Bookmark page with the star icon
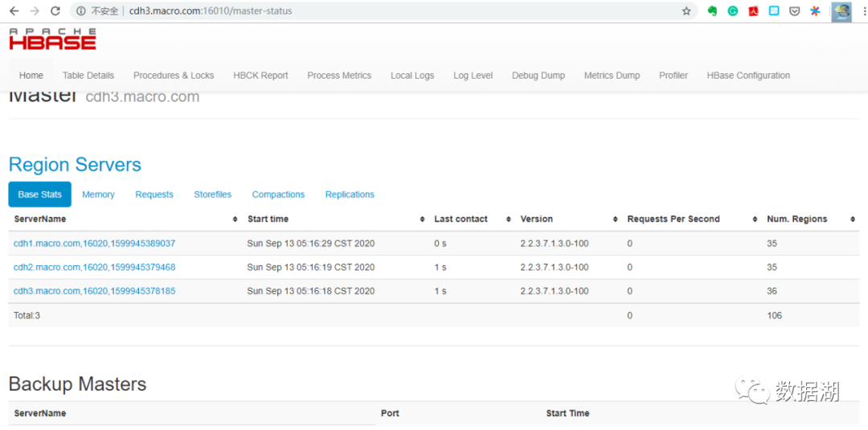 coord(686,11)
